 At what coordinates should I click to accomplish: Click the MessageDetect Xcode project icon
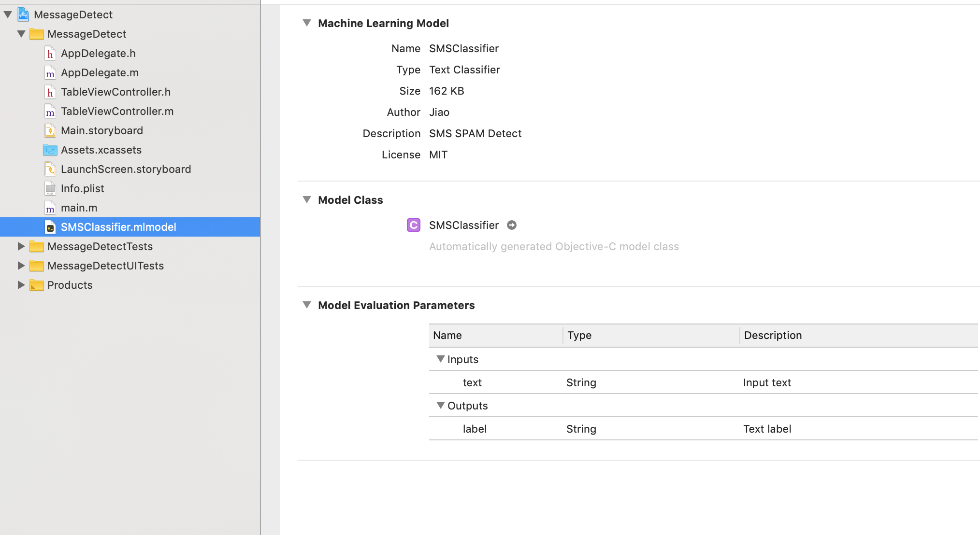[x=23, y=14]
